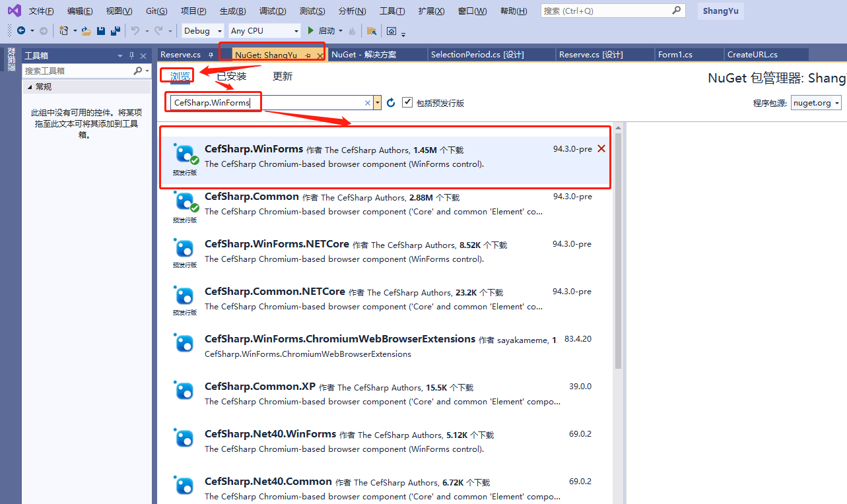847x504 pixels.
Task: Open the Data Sources side tab
Action: [x=11, y=59]
